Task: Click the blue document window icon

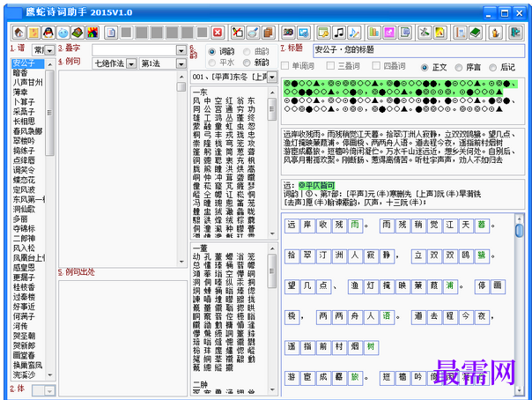Action: point(405,33)
